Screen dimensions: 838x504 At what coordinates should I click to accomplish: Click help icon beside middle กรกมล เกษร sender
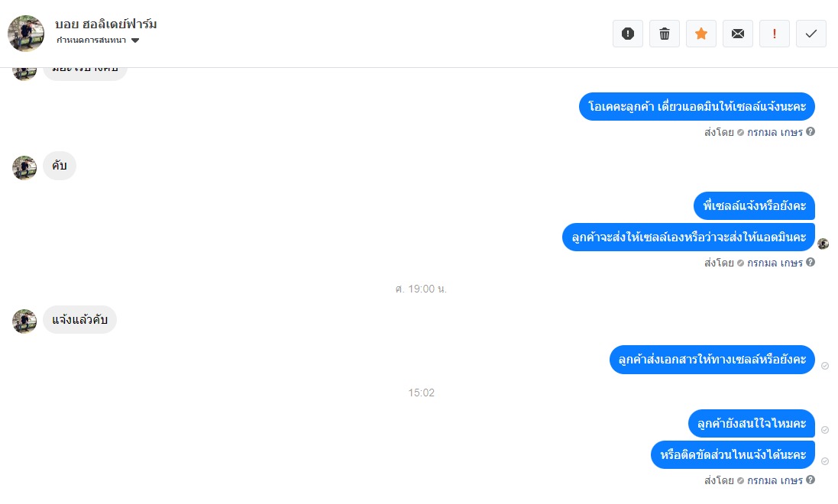(x=810, y=262)
